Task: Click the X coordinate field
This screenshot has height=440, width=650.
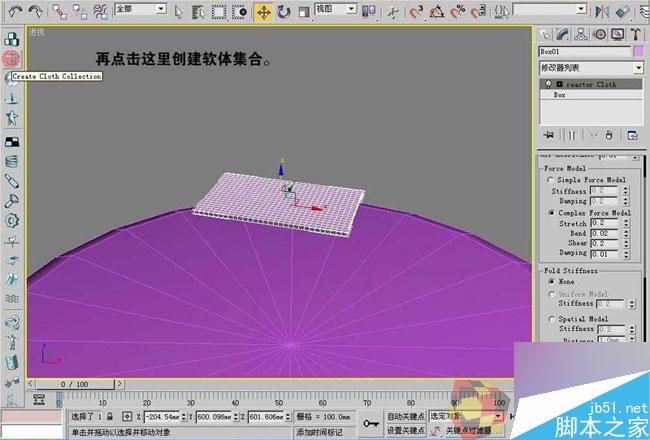Action: click(162, 416)
